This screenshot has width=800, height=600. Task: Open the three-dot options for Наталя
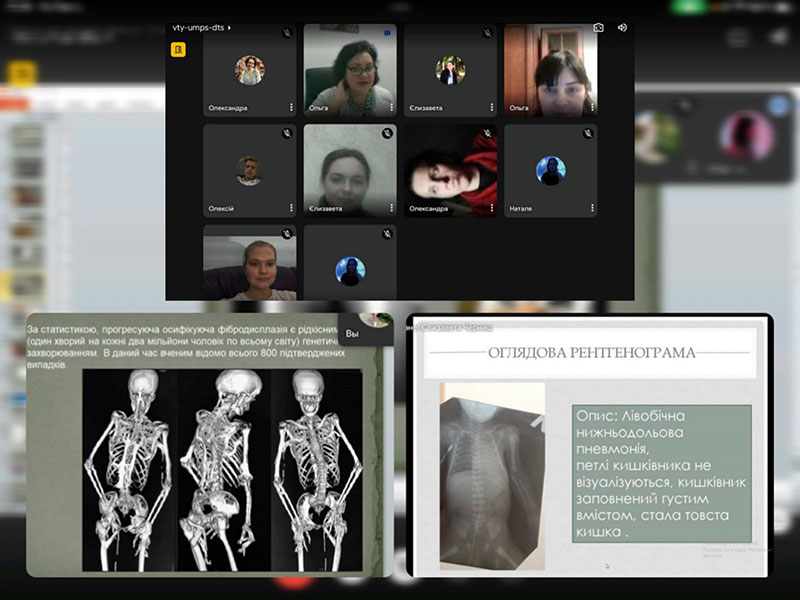[592, 208]
